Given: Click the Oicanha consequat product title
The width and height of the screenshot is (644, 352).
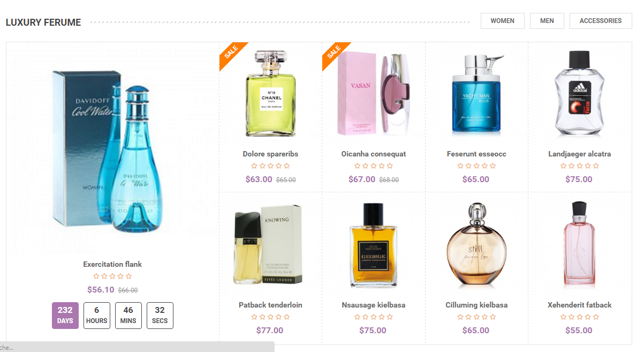Looking at the screenshot, I should tap(374, 154).
